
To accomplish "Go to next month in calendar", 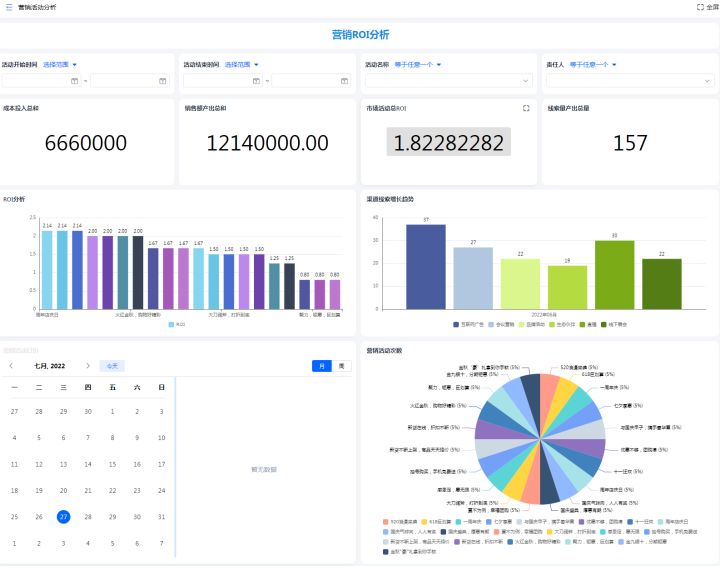I will 88,366.
